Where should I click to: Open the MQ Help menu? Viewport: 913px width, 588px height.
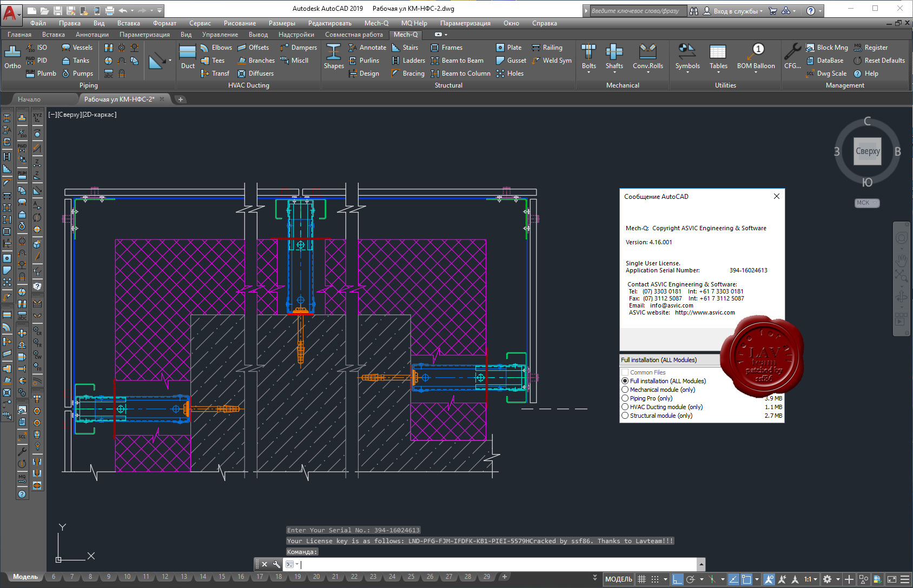(414, 23)
